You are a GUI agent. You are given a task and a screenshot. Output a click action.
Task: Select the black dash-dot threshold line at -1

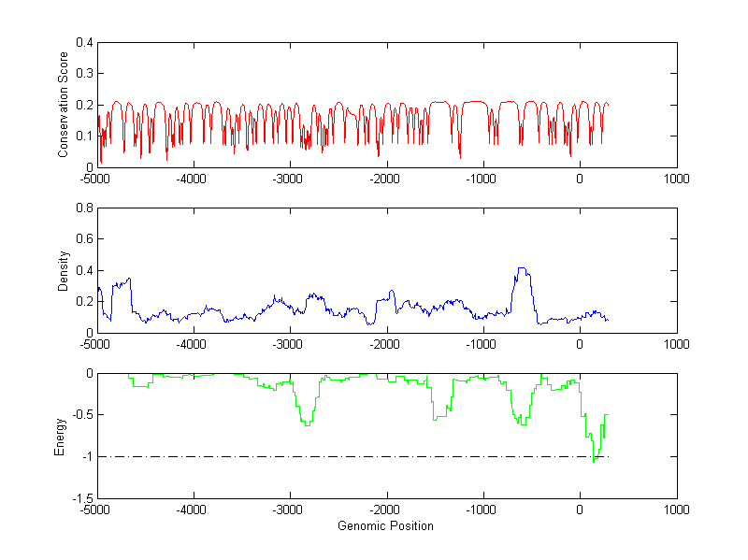point(374,456)
